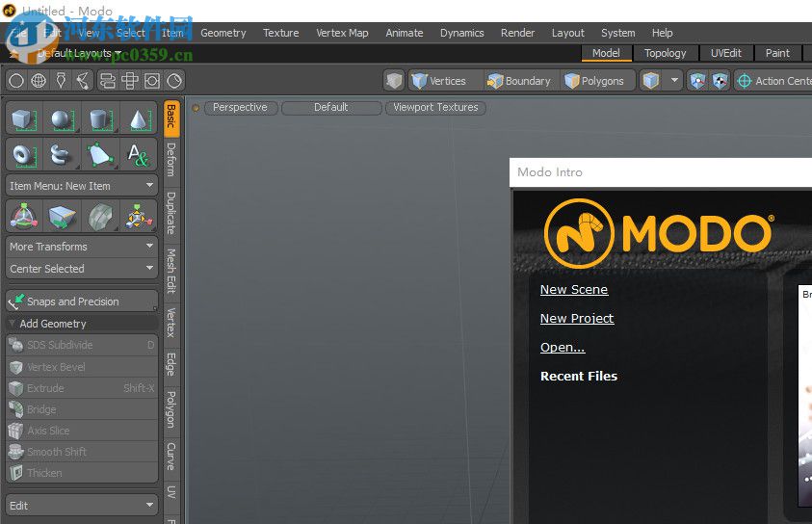Click the gray cube icon before Vertices
812x524 pixels.
(x=394, y=81)
